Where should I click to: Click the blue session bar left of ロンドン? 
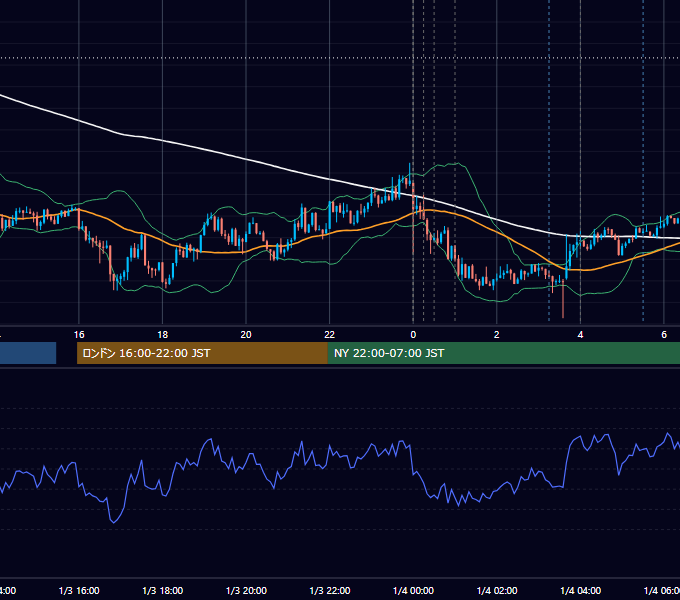(28, 353)
